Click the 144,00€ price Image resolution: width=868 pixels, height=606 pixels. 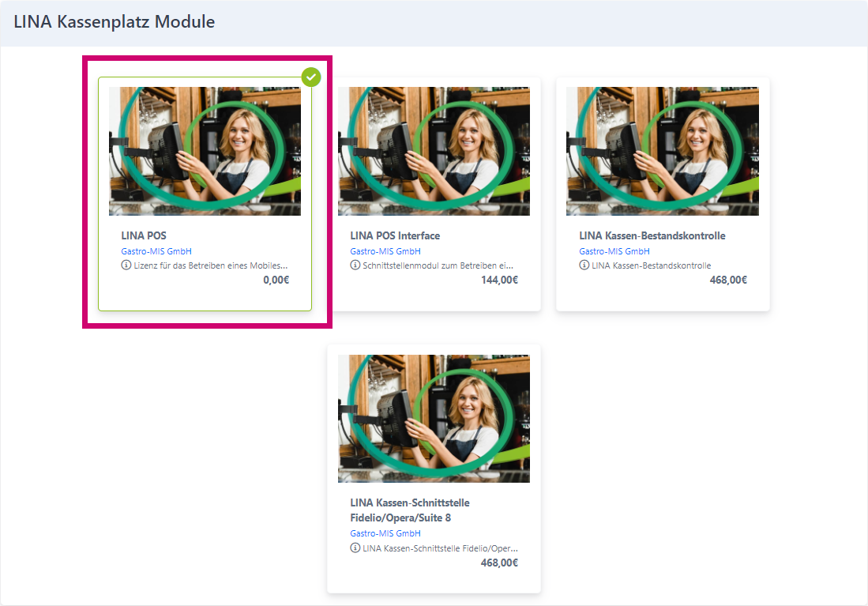500,280
